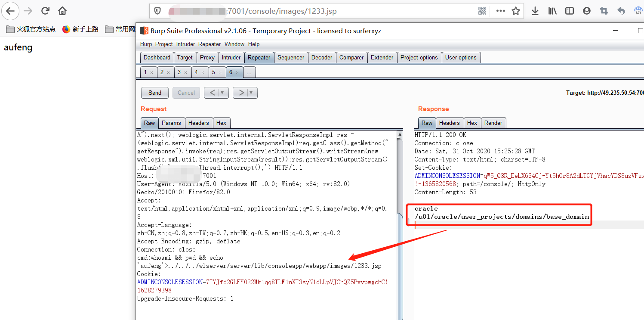Click screenshot crop tool icon
Image resolution: width=644 pixels, height=320 pixels.
pyautogui.click(x=604, y=11)
